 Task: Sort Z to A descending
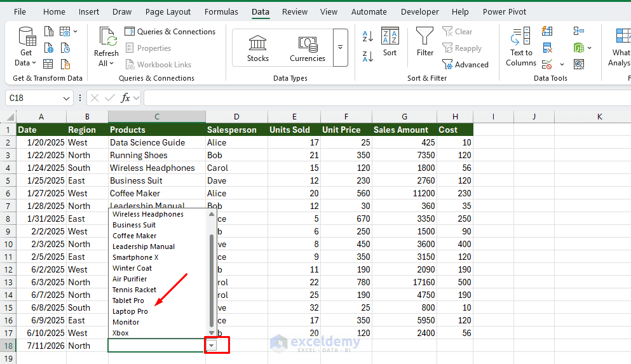coord(368,57)
